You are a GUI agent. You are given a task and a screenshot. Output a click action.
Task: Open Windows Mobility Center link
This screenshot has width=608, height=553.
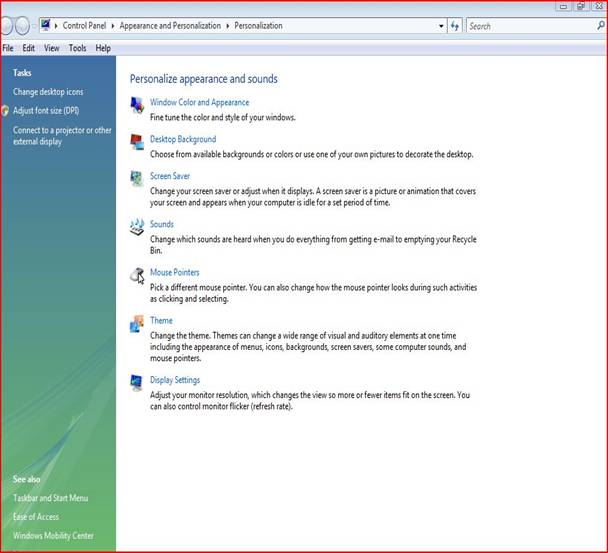[x=53, y=536]
